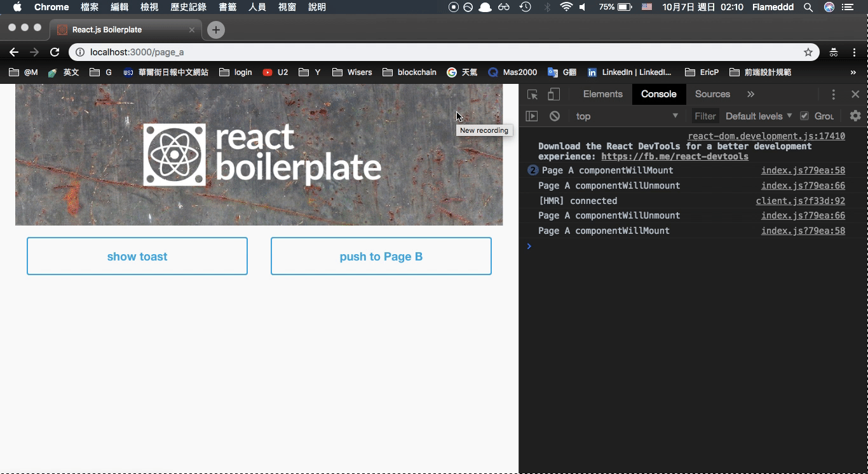This screenshot has width=868, height=474.
Task: Open the 天氣 Google bookmark
Action: coord(462,72)
